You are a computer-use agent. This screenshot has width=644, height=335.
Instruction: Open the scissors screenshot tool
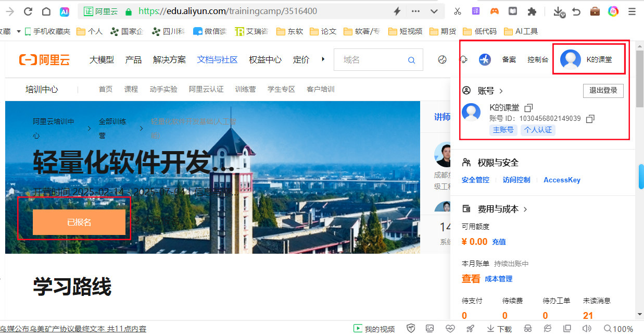pyautogui.click(x=457, y=11)
